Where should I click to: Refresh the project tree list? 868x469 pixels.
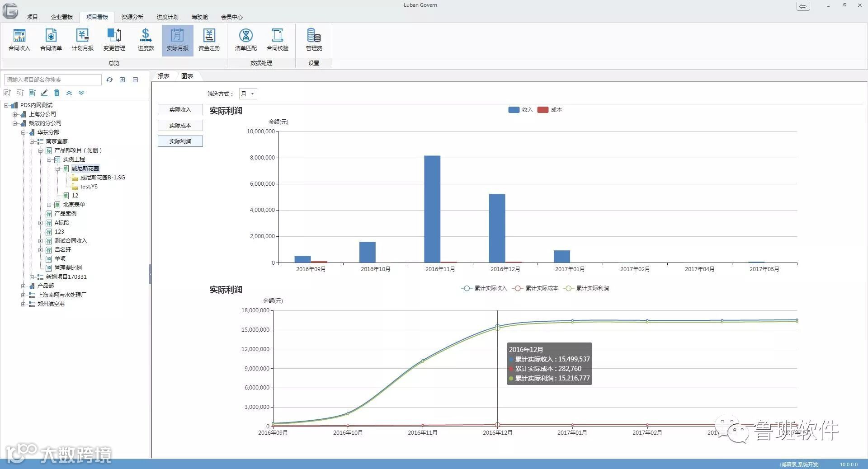click(x=109, y=80)
